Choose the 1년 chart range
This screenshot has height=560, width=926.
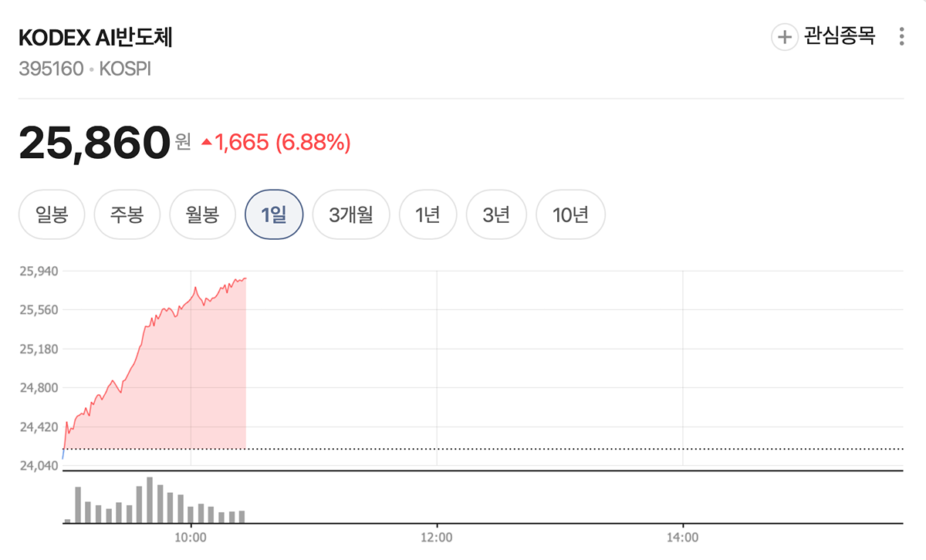[x=428, y=214]
